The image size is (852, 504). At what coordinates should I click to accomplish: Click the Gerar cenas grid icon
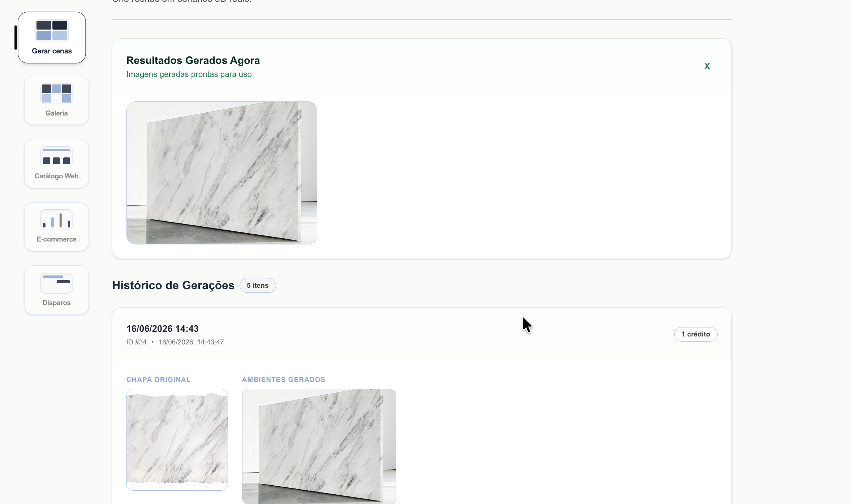point(52,30)
